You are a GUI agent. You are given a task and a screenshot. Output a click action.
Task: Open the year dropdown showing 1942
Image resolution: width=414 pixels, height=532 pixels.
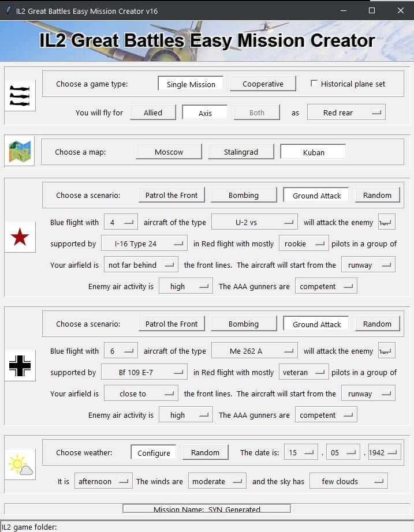click(x=385, y=452)
